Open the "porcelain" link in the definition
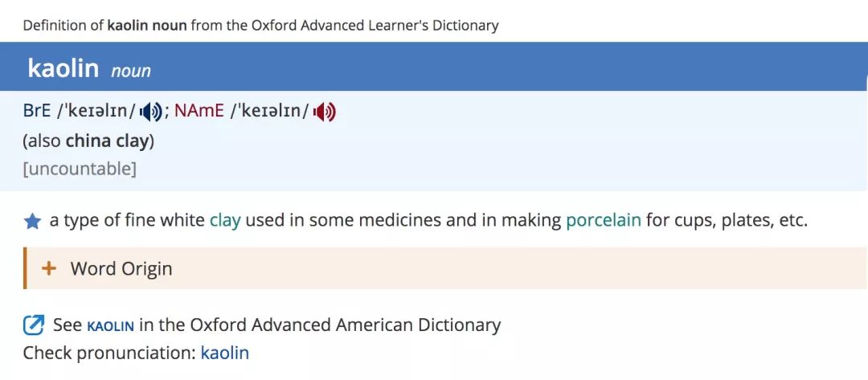Screen dimensions: 868x380 click(x=603, y=220)
